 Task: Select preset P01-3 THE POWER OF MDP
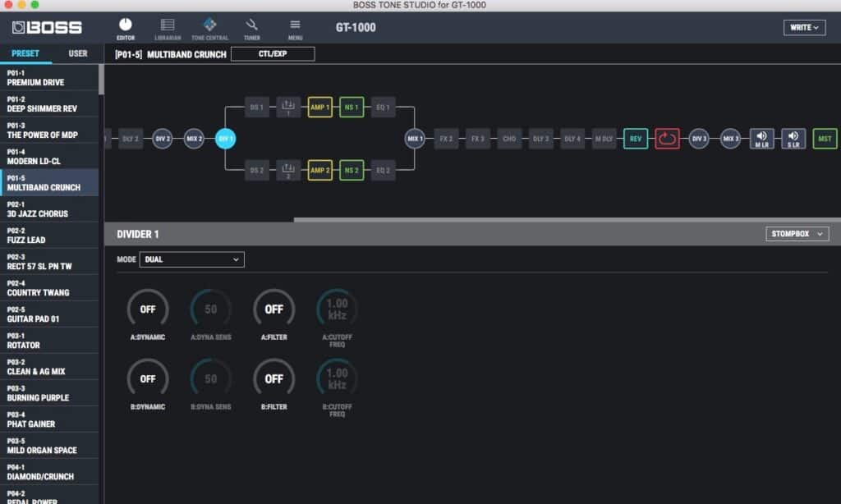pos(49,131)
